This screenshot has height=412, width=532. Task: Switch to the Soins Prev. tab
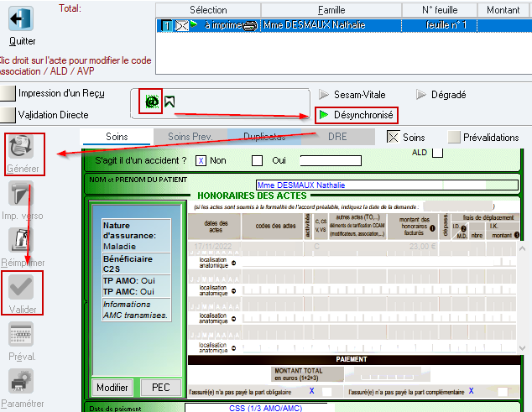point(190,137)
